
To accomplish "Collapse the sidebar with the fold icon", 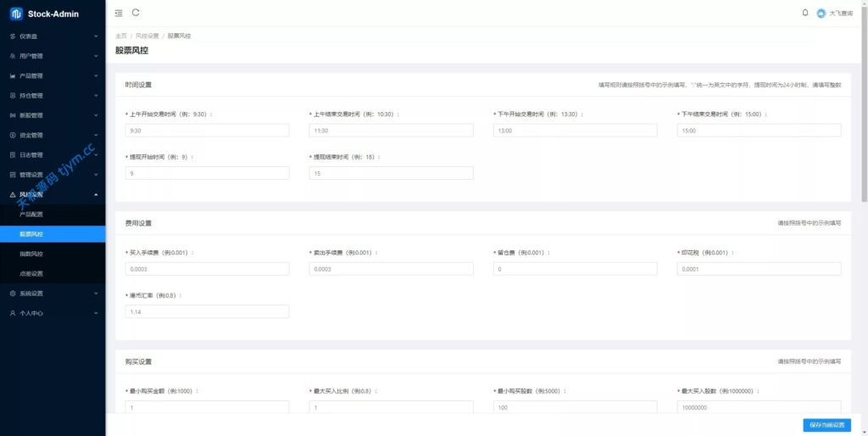I will pyautogui.click(x=119, y=14).
